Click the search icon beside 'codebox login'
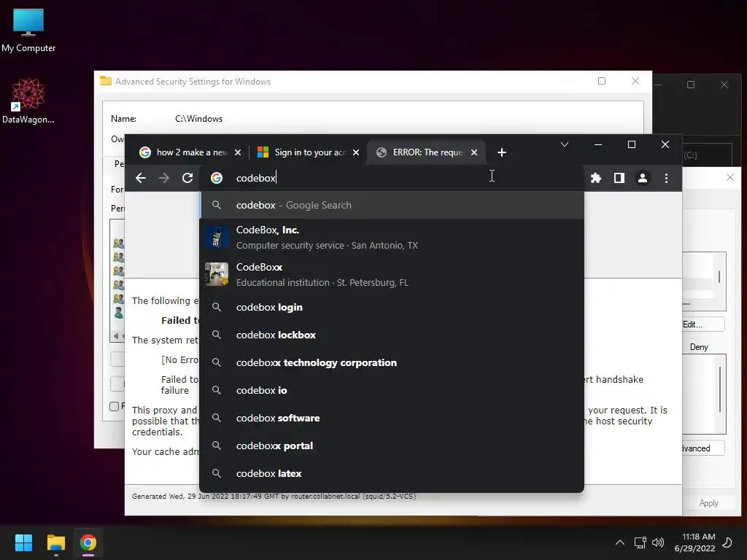 (x=216, y=307)
